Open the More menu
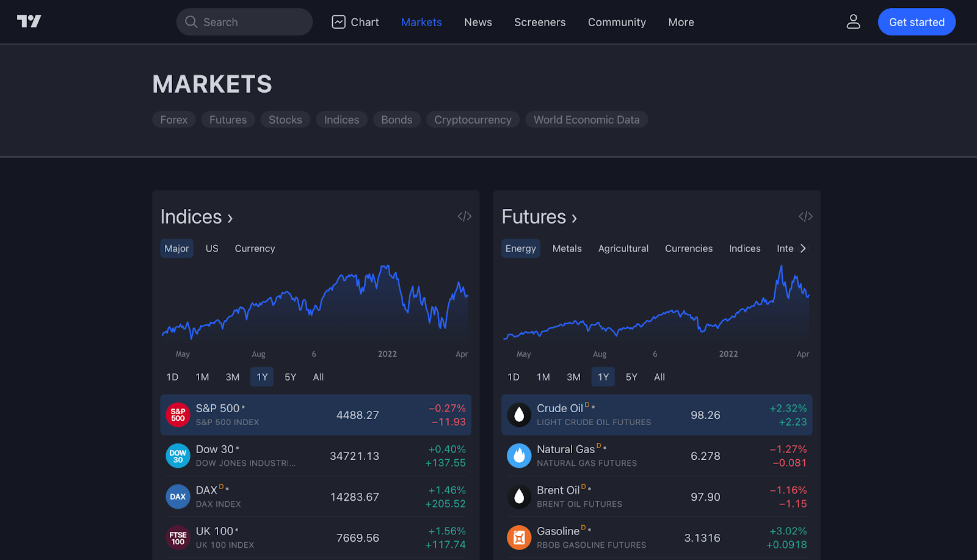Viewport: 977px width, 560px height. coord(681,21)
